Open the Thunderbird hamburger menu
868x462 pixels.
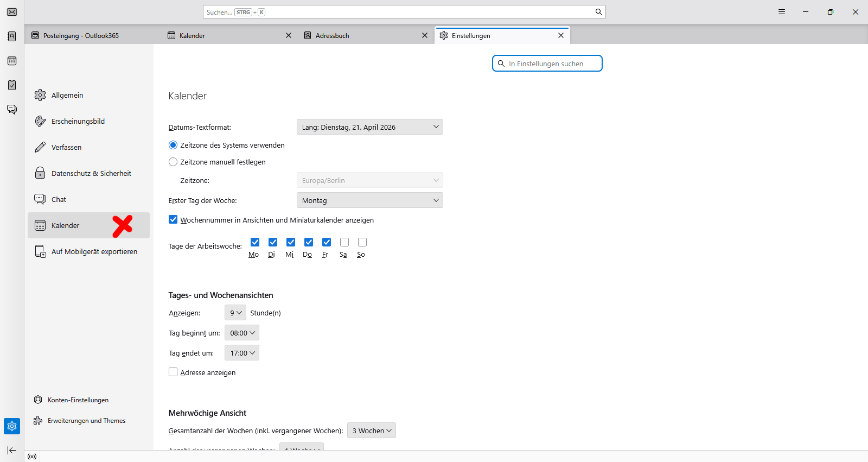pyautogui.click(x=782, y=12)
